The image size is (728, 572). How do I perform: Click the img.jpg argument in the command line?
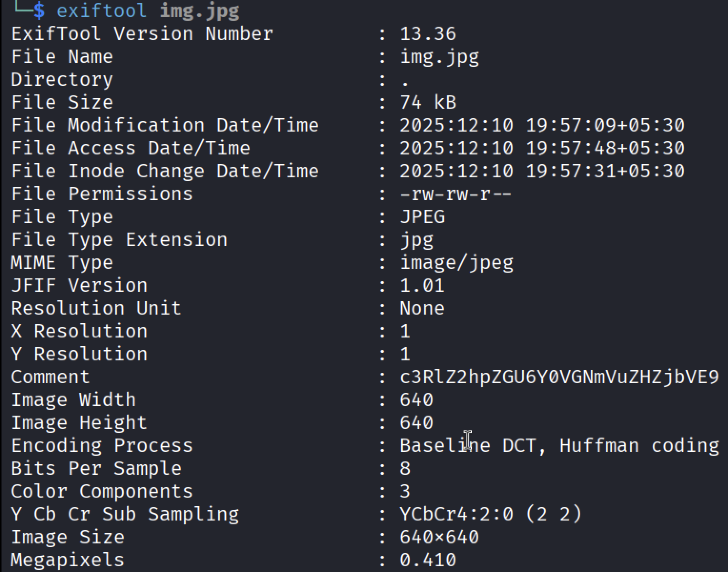[x=200, y=11]
